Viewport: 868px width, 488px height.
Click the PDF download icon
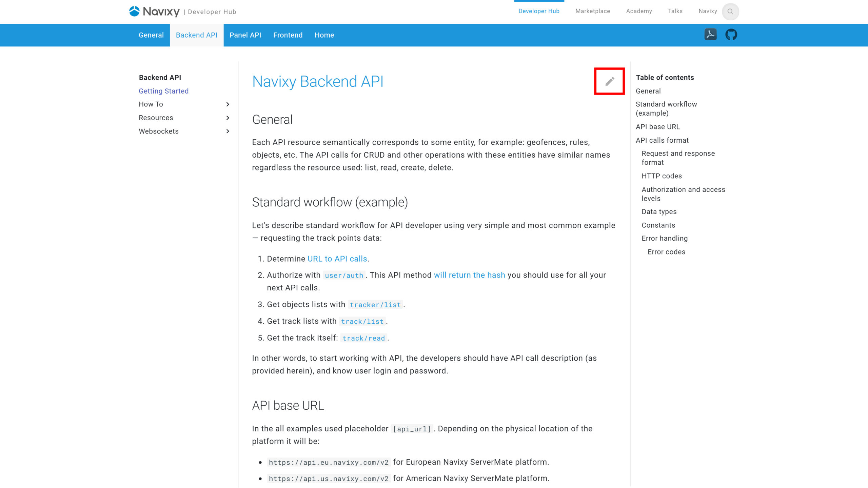[711, 34]
